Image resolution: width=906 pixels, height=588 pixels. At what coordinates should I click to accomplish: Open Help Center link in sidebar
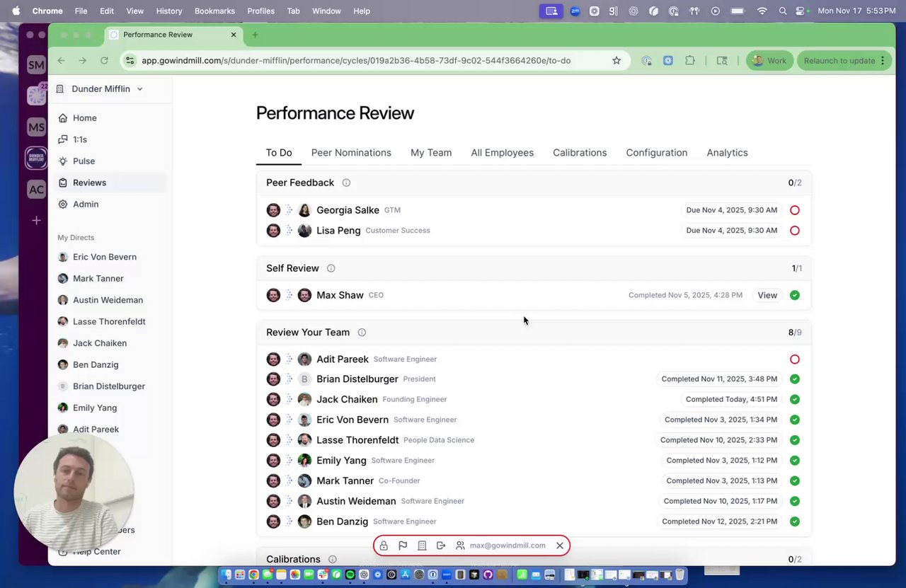[96, 552]
